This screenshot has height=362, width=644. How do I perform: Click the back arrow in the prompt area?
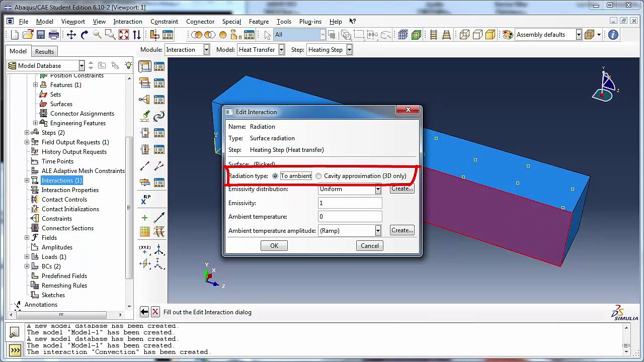click(144, 312)
